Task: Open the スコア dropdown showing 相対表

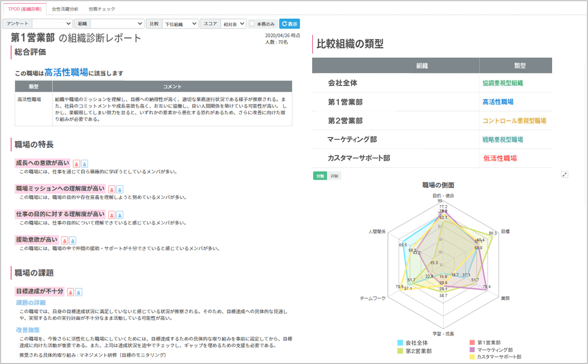Action: click(x=233, y=24)
